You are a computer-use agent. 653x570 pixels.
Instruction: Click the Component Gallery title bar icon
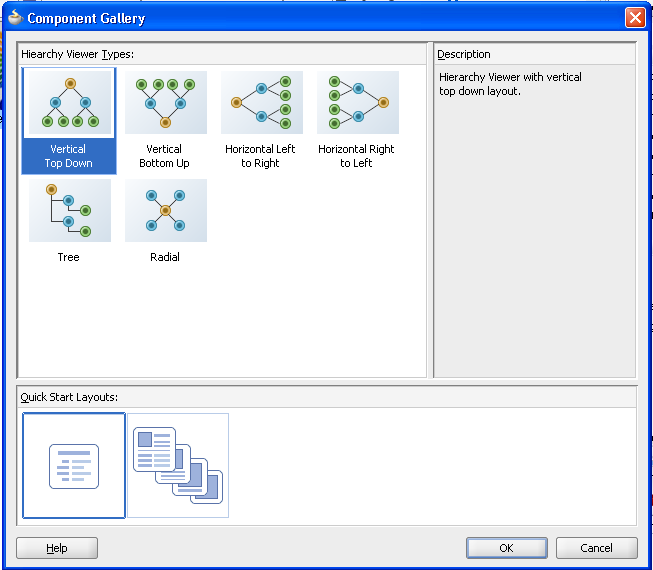pyautogui.click(x=15, y=18)
